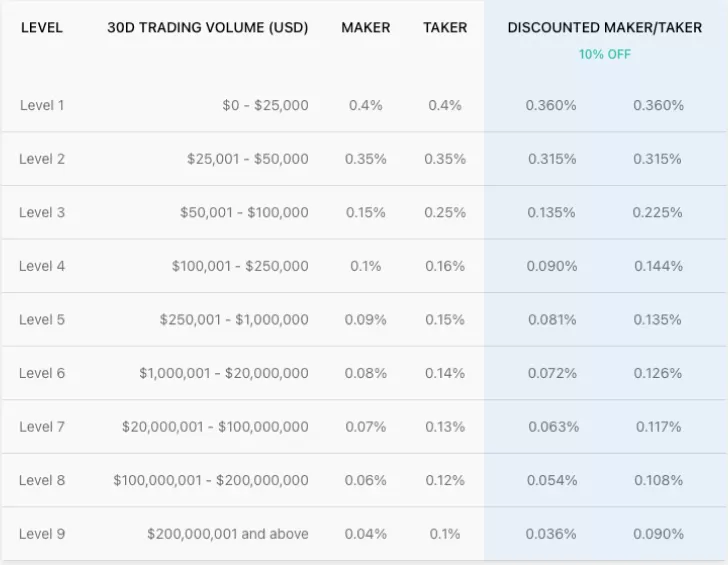Click Level 9 discounted maker fee 0.036%
The height and width of the screenshot is (565, 728).
click(x=551, y=534)
